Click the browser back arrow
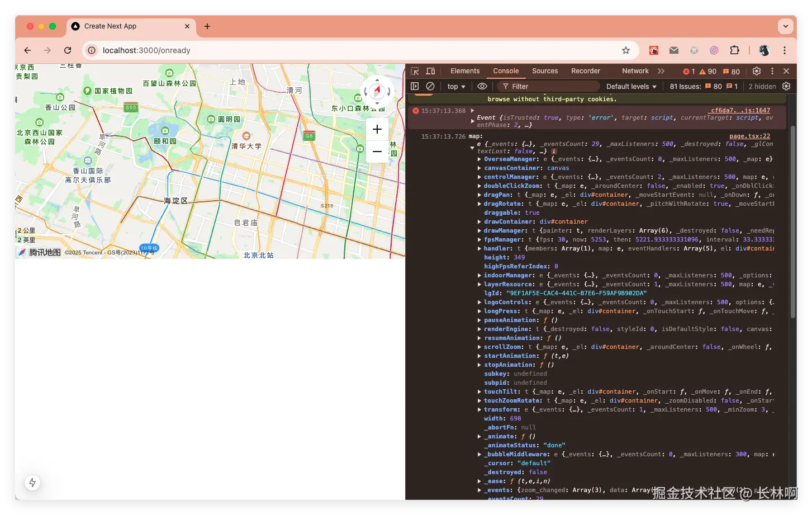The width and height of the screenshot is (812, 515). [27, 50]
